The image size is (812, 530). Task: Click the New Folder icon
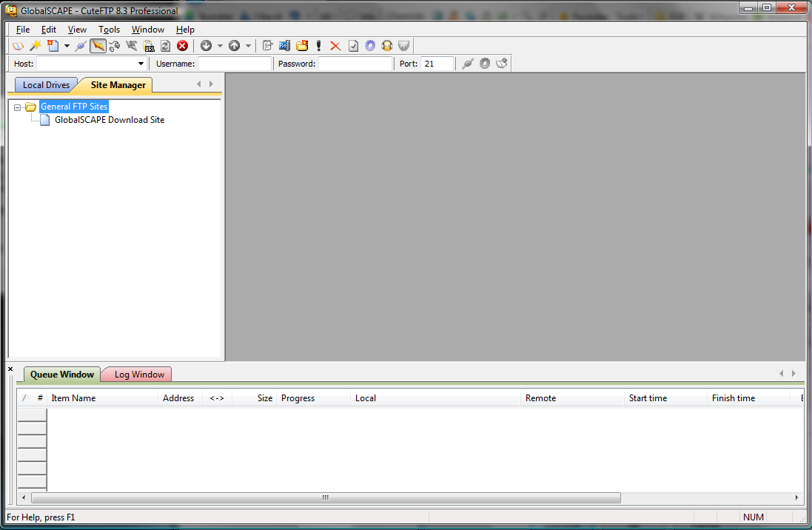coord(302,46)
